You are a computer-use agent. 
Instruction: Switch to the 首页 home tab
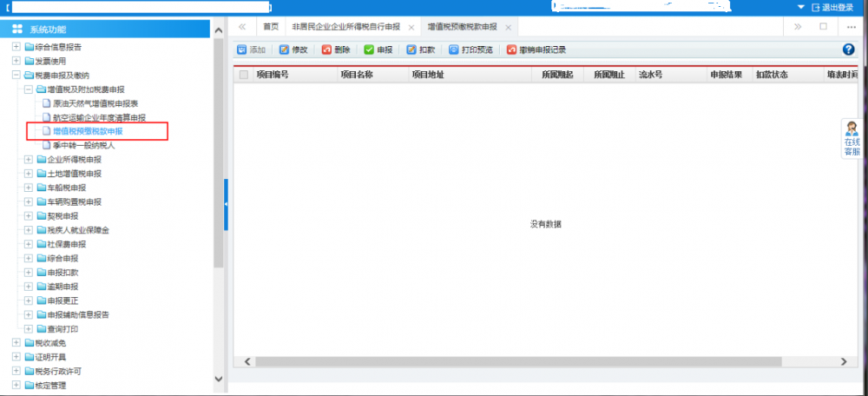click(271, 27)
